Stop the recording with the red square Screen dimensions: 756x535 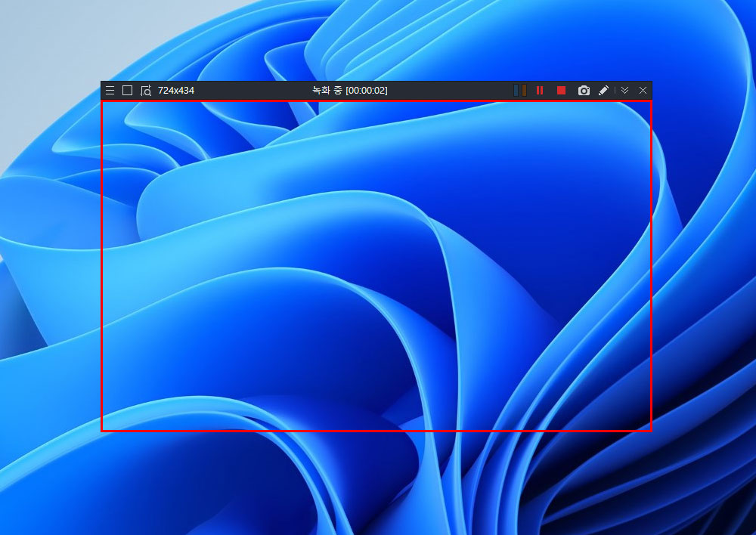561,91
